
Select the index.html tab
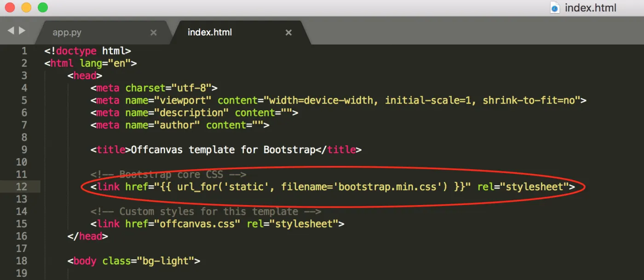pos(209,33)
